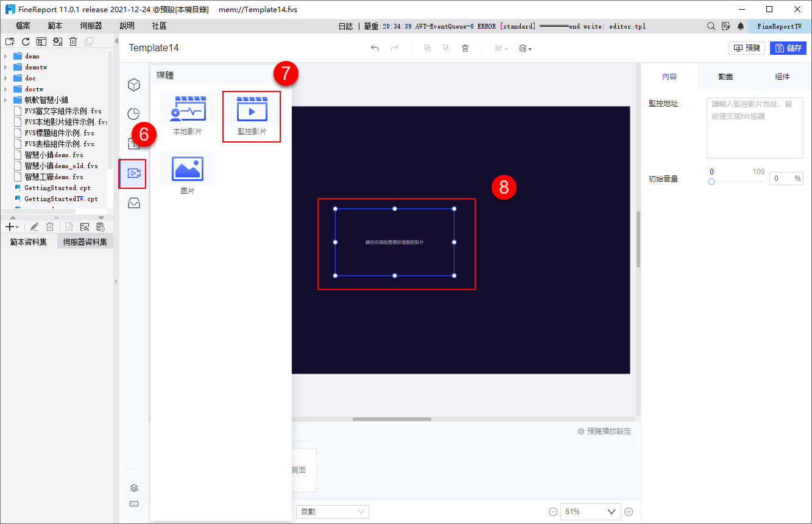Open 預覽播放設定 settings link
The width and height of the screenshot is (812, 524).
pyautogui.click(x=604, y=431)
